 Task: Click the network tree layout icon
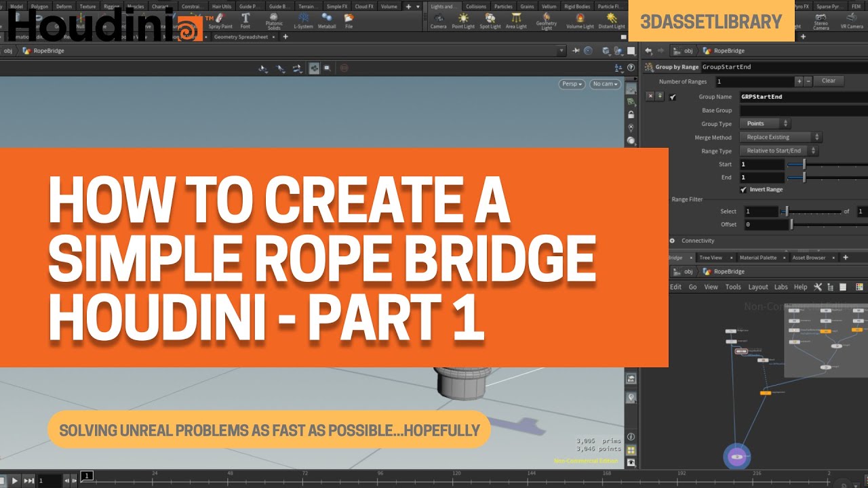(x=829, y=287)
